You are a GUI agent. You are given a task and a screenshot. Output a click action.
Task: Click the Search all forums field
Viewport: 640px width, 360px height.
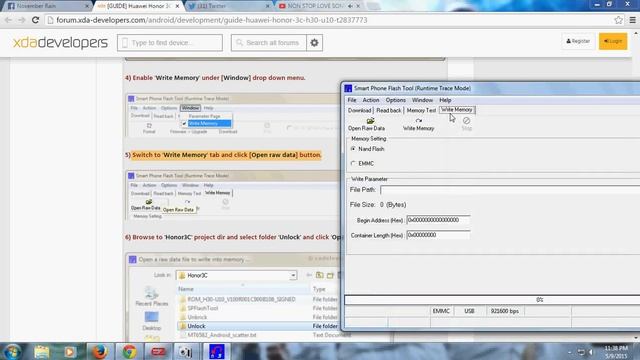click(269, 42)
